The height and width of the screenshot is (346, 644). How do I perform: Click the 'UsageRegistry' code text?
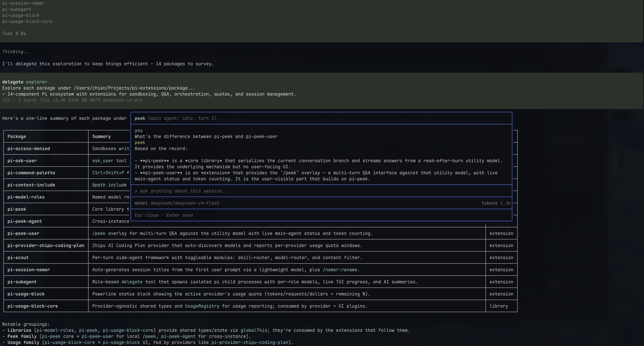202,306
